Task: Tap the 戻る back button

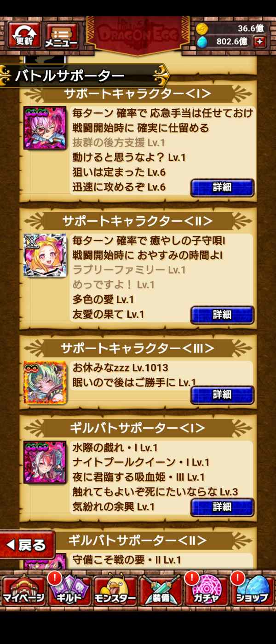Action: 28,545
